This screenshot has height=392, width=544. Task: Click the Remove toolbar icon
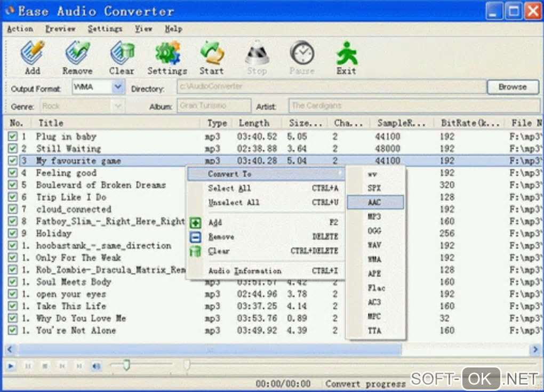77,53
